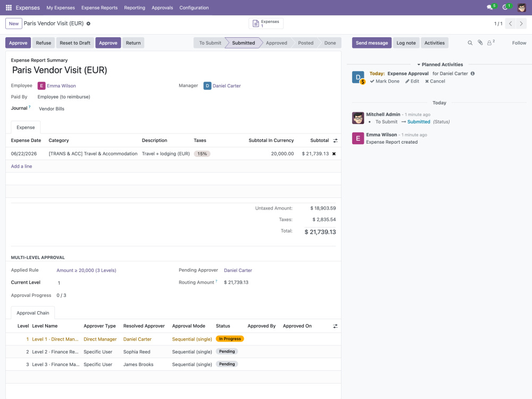
Task: Click Send message button
Action: [x=372, y=43]
